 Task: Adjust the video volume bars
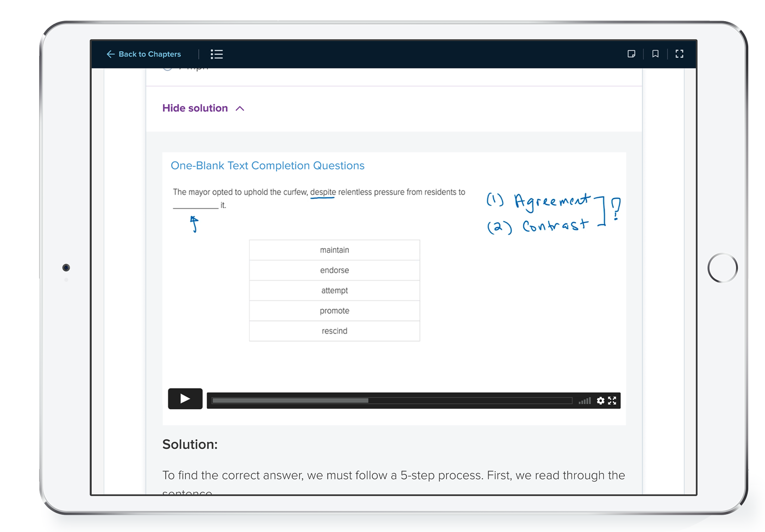tap(585, 401)
